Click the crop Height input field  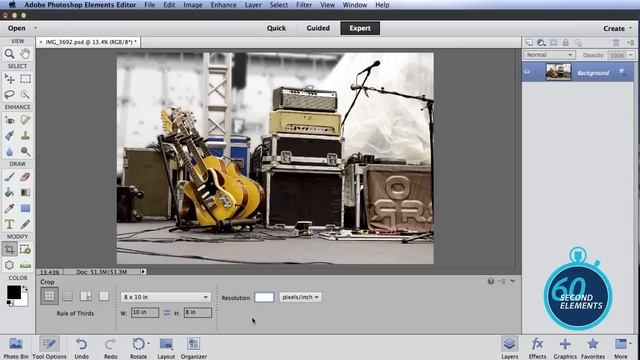(x=198, y=312)
